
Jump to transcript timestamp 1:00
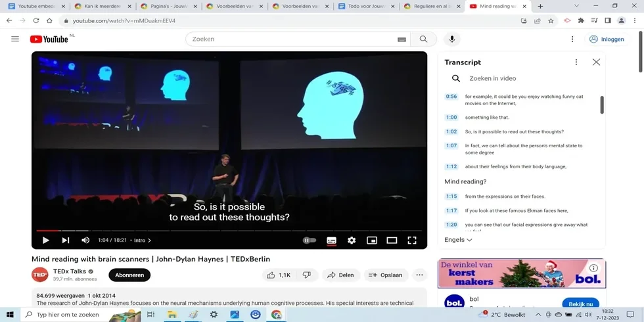click(451, 118)
